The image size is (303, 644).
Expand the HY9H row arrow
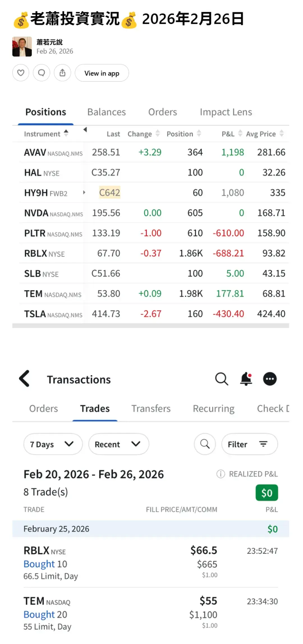84,192
